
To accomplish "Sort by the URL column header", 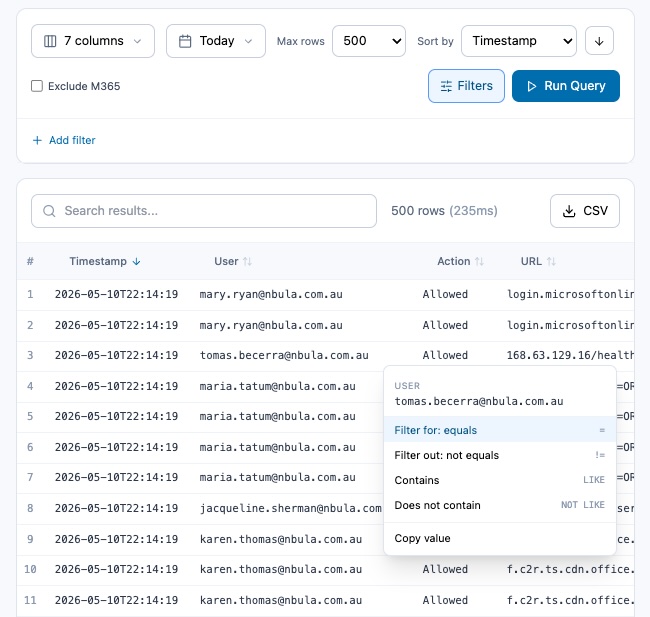I will point(538,261).
